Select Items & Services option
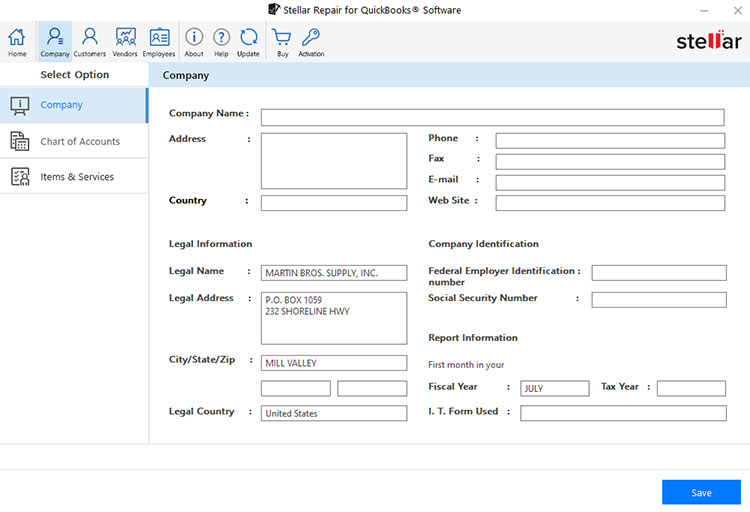750x512 pixels. click(x=74, y=177)
